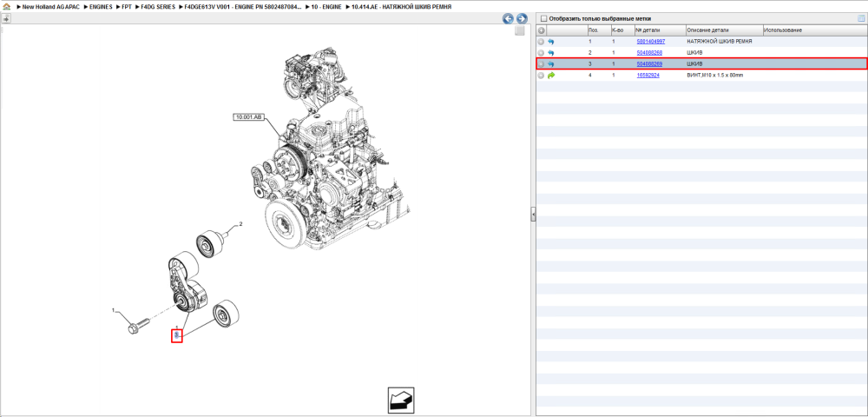
Task: Select '10.414.AE - НАТЯЖНОЙ ШКИВ РЕМНЯ' breadcrumb
Action: [x=401, y=7]
